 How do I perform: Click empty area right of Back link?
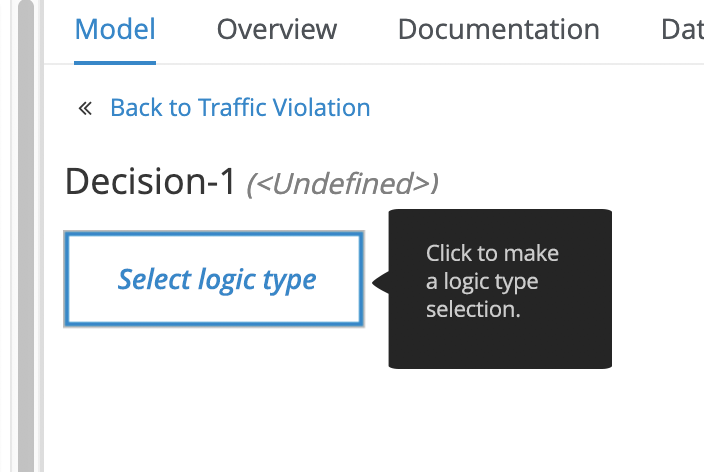[530, 108]
